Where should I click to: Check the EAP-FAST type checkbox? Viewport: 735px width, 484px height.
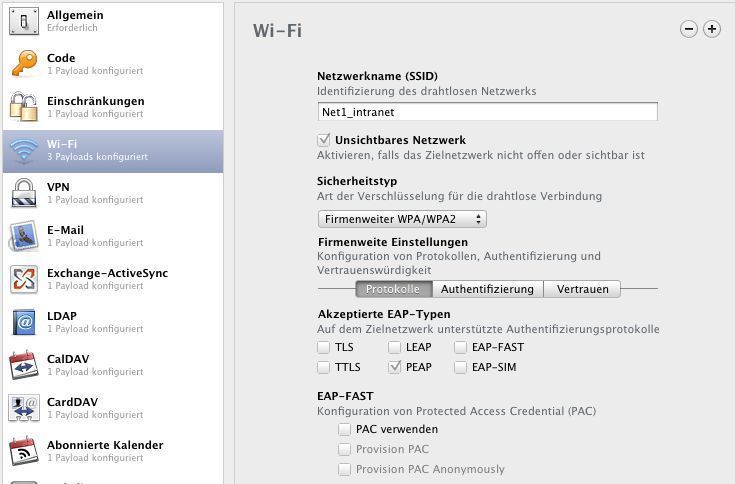[460, 347]
